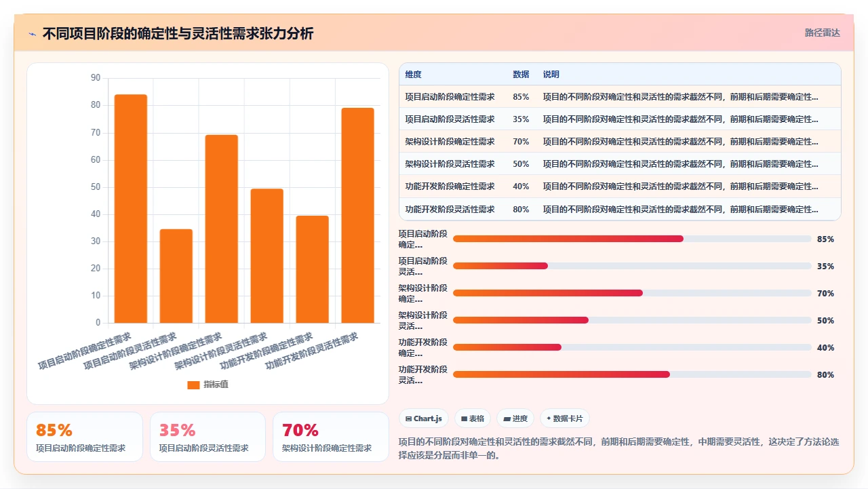Click the Chart.js tag
The image size is (868, 489).
pyautogui.click(x=424, y=418)
